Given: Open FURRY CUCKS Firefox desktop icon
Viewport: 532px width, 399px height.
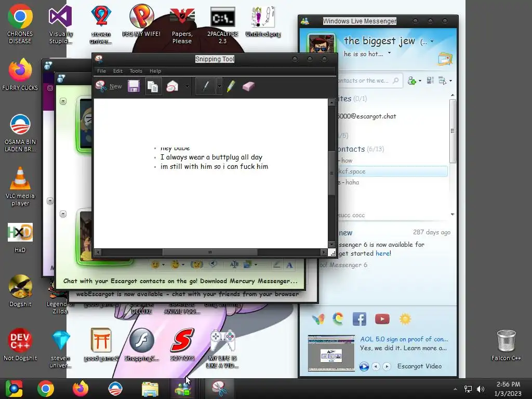Looking at the screenshot, I should 20,75.
